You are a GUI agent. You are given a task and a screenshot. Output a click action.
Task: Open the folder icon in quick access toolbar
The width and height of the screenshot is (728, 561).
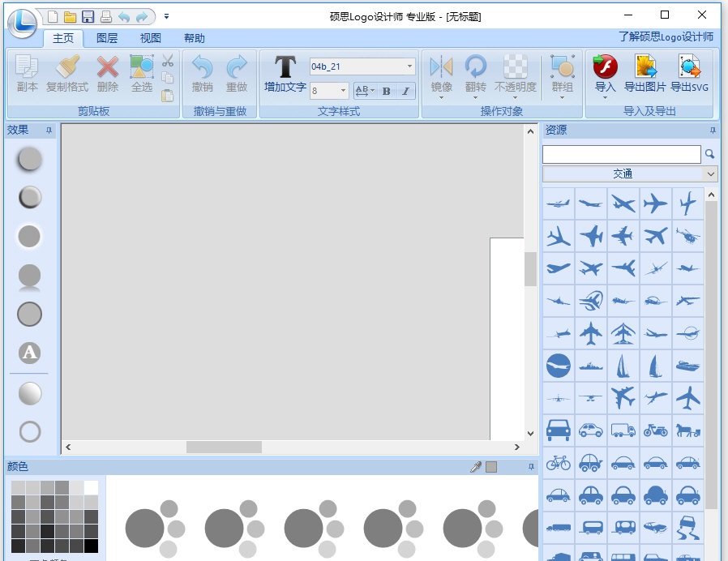click(71, 16)
